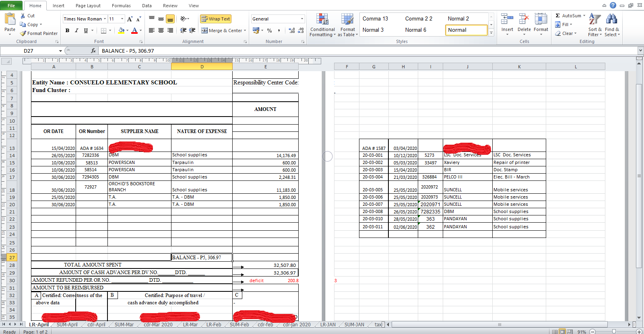The height and width of the screenshot is (334, 644).
Task: Expand the formula bar
Action: pyautogui.click(x=640, y=51)
